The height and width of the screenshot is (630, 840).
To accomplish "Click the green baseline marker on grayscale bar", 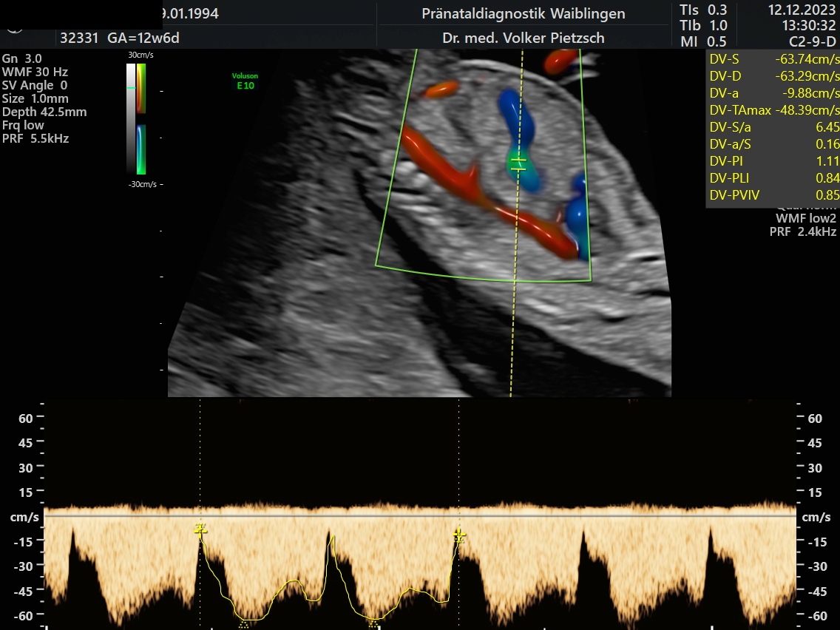I will pos(131,88).
